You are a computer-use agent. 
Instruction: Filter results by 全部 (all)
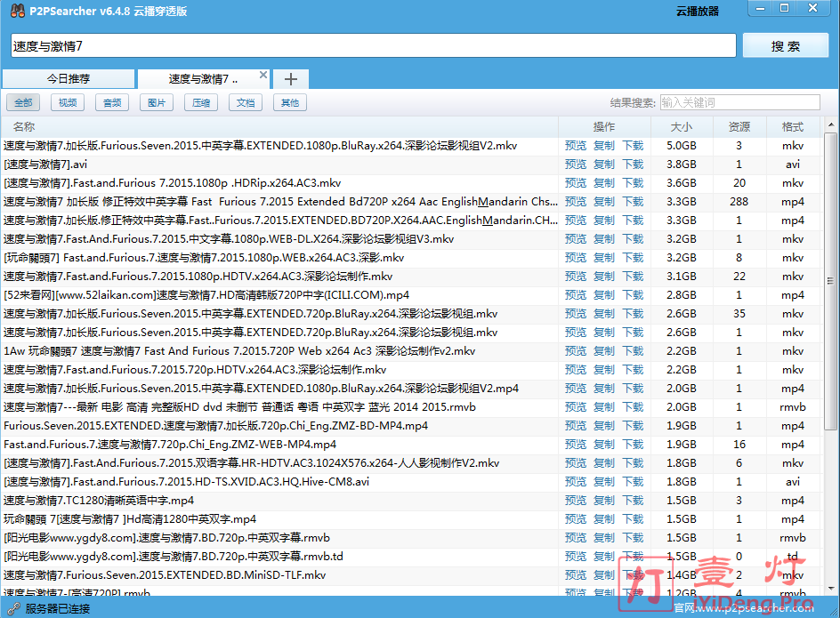[x=23, y=103]
